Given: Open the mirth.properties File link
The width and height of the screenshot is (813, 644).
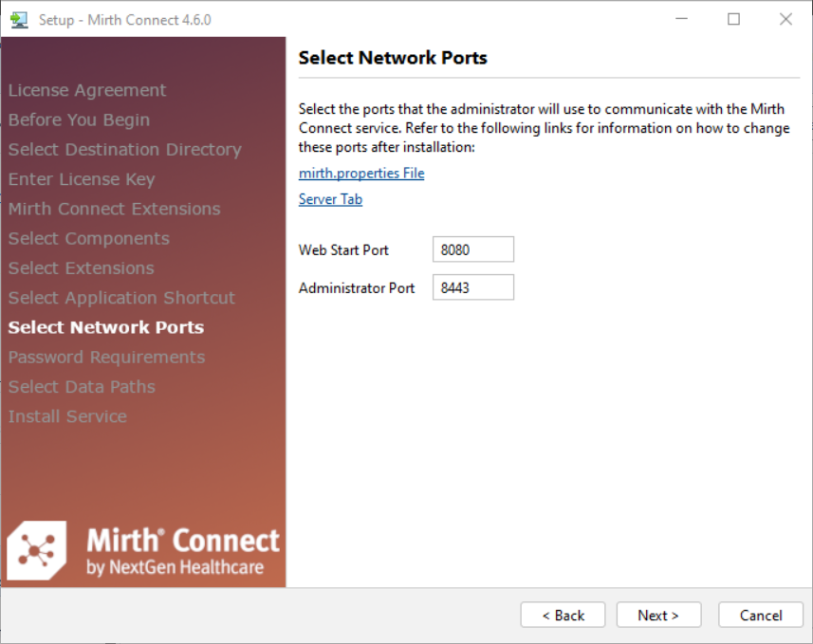Looking at the screenshot, I should [361, 174].
